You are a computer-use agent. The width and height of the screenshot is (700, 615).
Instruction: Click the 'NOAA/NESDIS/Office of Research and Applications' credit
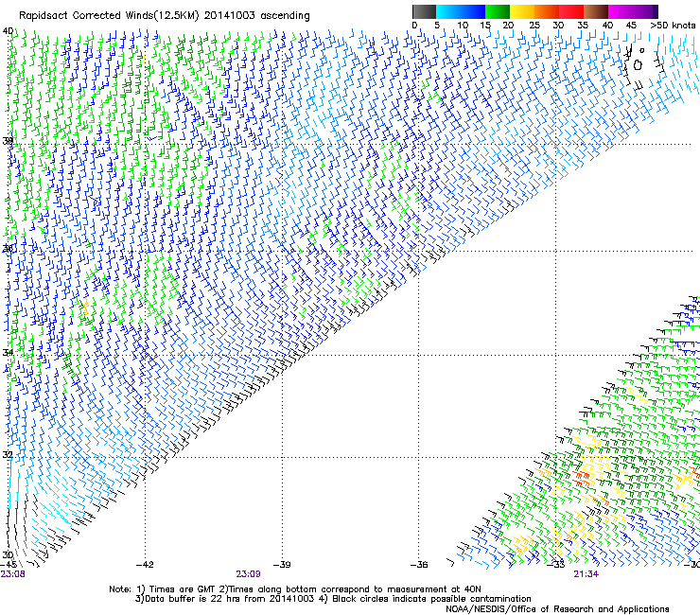pos(557,608)
